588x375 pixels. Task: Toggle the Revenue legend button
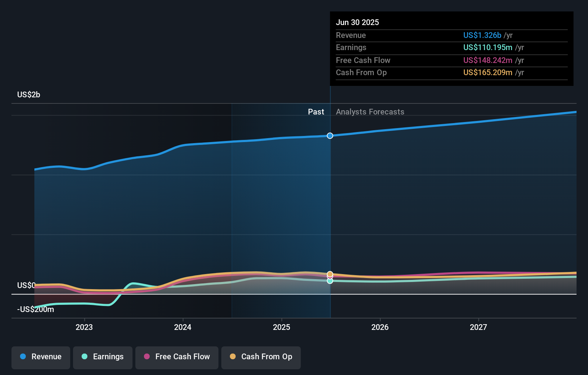pyautogui.click(x=41, y=357)
